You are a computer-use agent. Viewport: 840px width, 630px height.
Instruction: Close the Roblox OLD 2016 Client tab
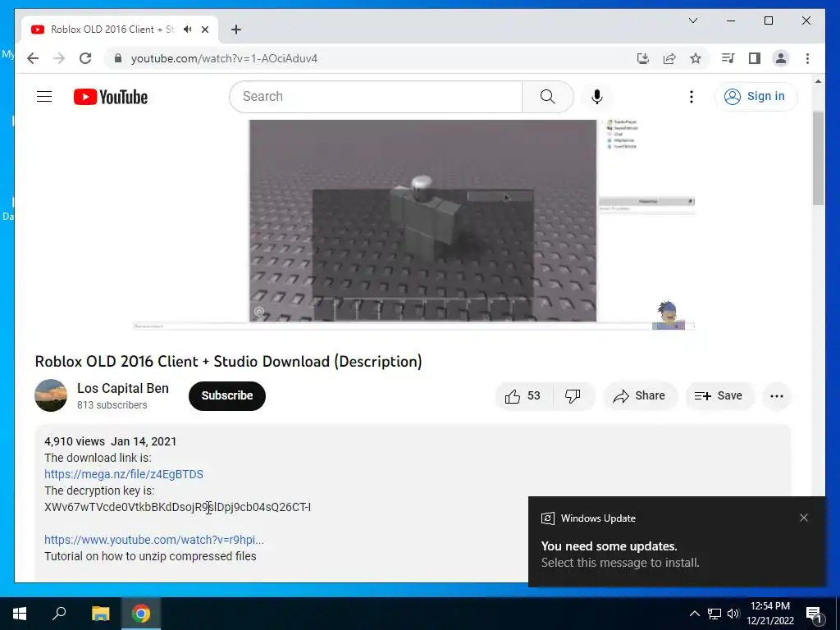(x=204, y=30)
